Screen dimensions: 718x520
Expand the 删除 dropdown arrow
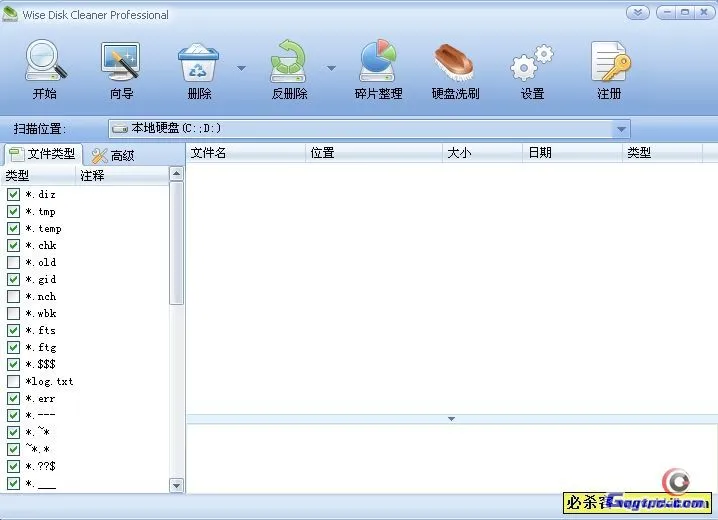pos(241,69)
